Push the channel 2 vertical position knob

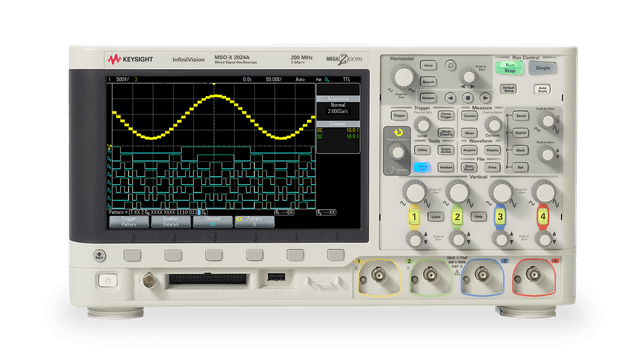458,240
